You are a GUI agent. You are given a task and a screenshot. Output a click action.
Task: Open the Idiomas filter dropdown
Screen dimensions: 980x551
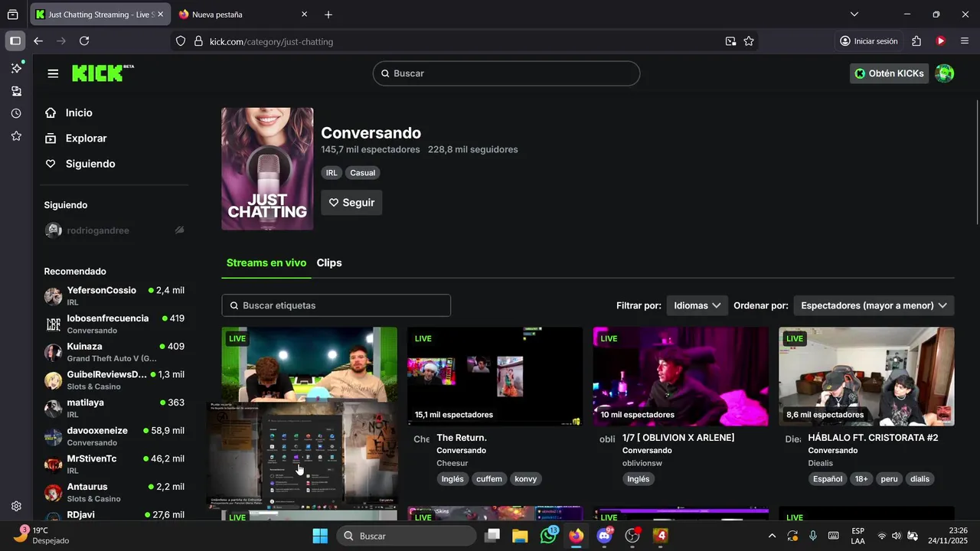click(x=697, y=305)
